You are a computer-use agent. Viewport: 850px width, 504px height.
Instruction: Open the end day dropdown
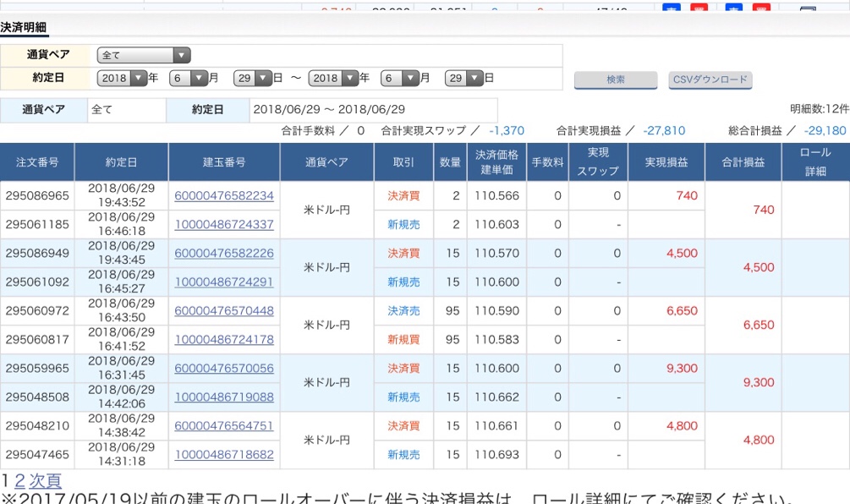pyautogui.click(x=464, y=78)
